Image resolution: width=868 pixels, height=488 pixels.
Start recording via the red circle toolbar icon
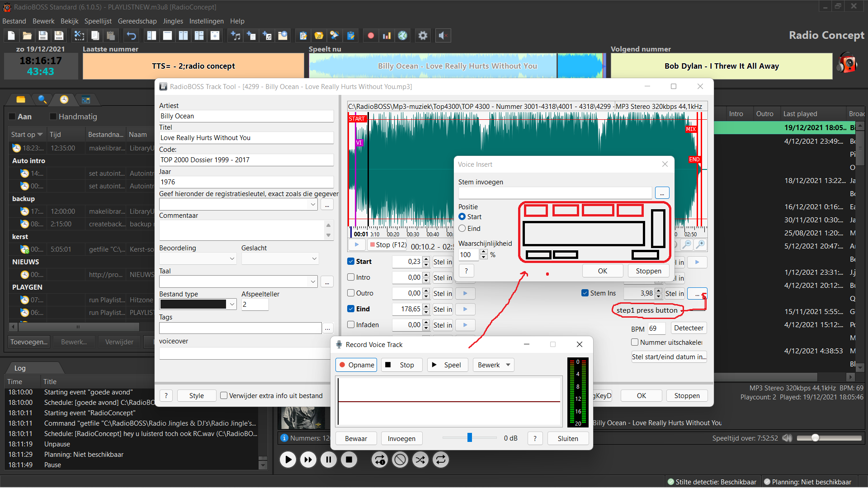click(371, 36)
